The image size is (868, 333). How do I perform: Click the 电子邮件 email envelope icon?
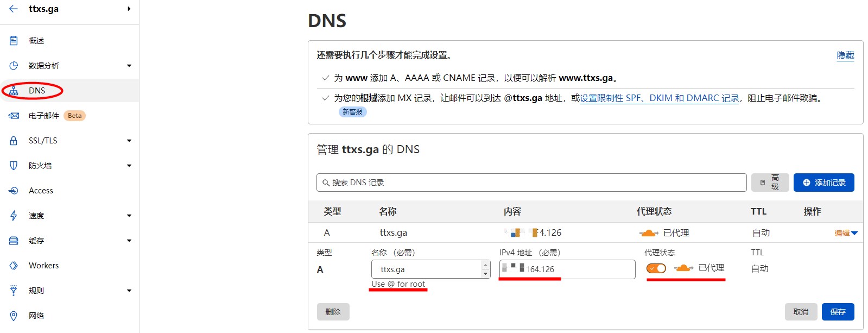click(x=14, y=116)
